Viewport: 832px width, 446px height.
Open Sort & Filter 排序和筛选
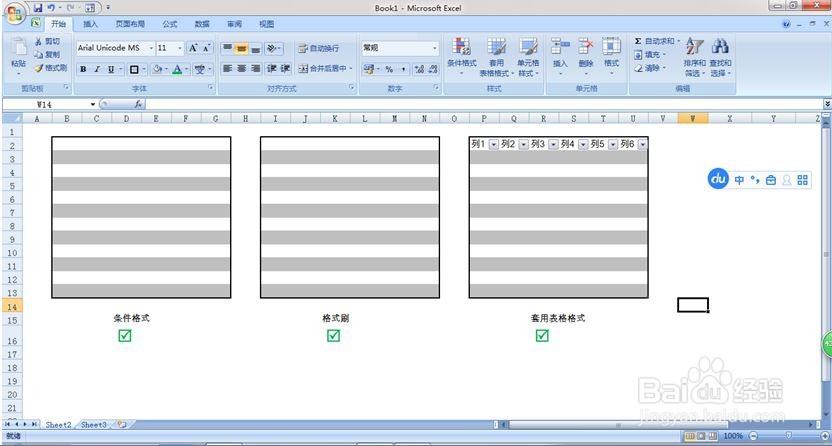pos(695,57)
